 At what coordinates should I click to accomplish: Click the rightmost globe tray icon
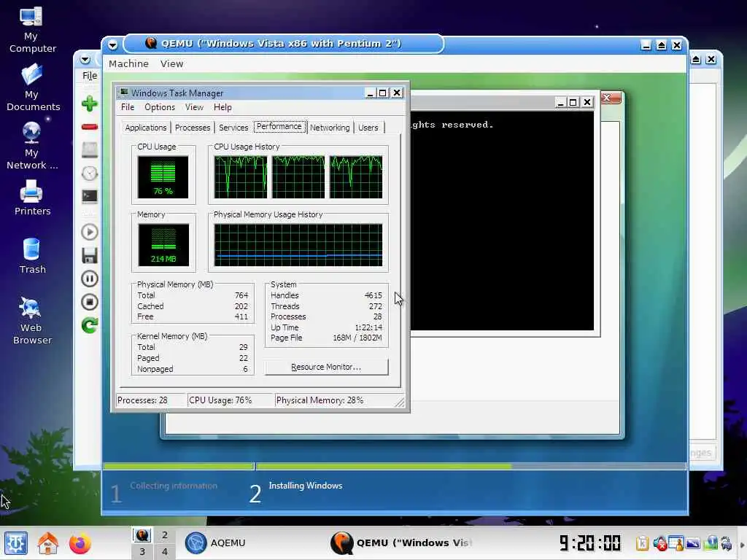tap(727, 543)
